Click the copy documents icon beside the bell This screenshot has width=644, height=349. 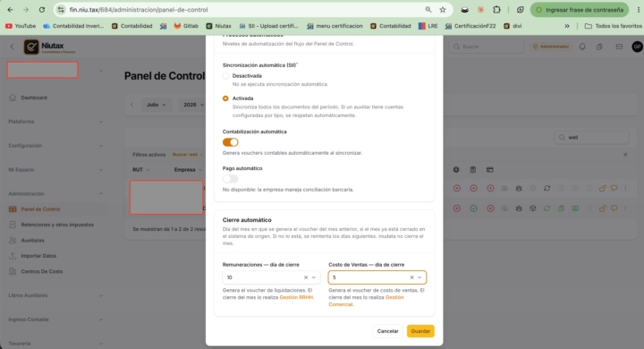click(x=599, y=47)
